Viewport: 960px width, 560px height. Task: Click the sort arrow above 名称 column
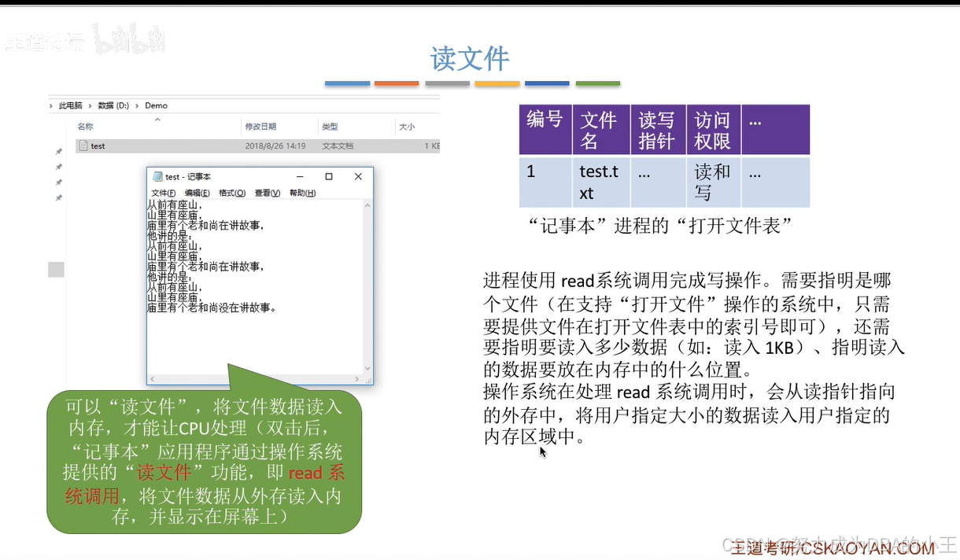pyautogui.click(x=157, y=120)
